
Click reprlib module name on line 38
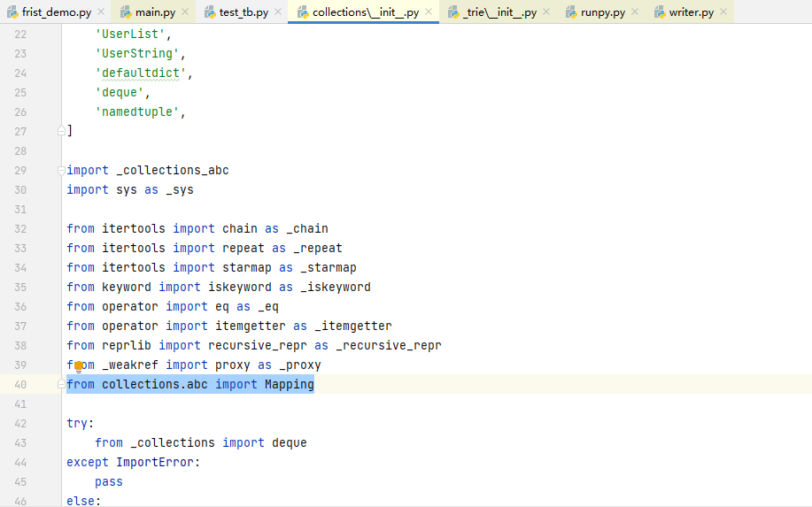point(127,346)
